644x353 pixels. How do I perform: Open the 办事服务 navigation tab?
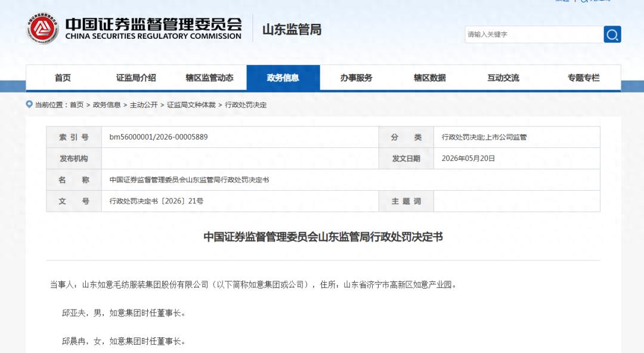coord(356,78)
